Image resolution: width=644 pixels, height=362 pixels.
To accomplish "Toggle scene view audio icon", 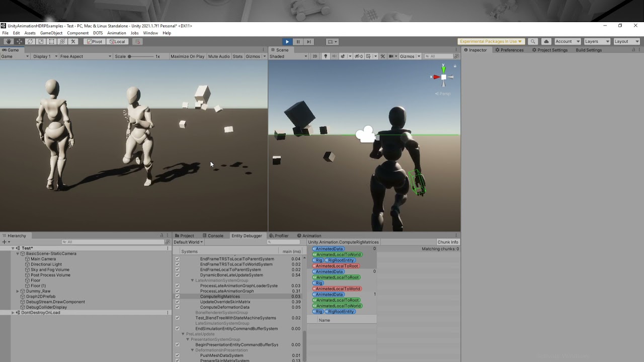I will [x=335, y=56].
